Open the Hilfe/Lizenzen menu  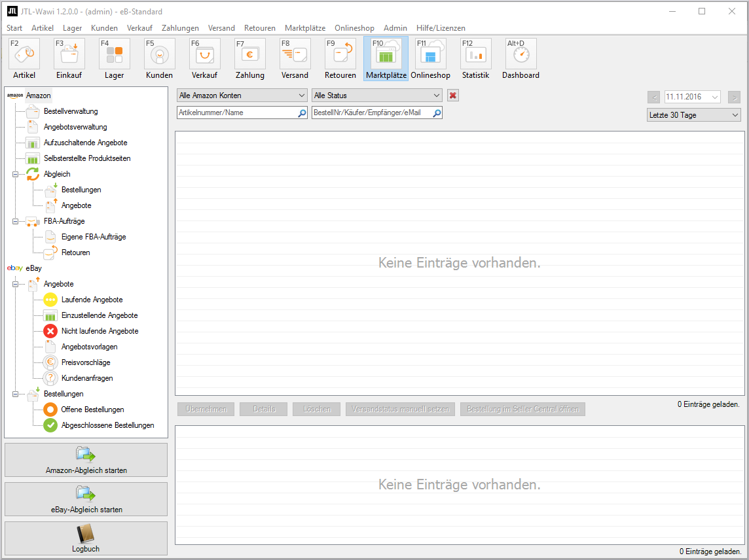(441, 28)
